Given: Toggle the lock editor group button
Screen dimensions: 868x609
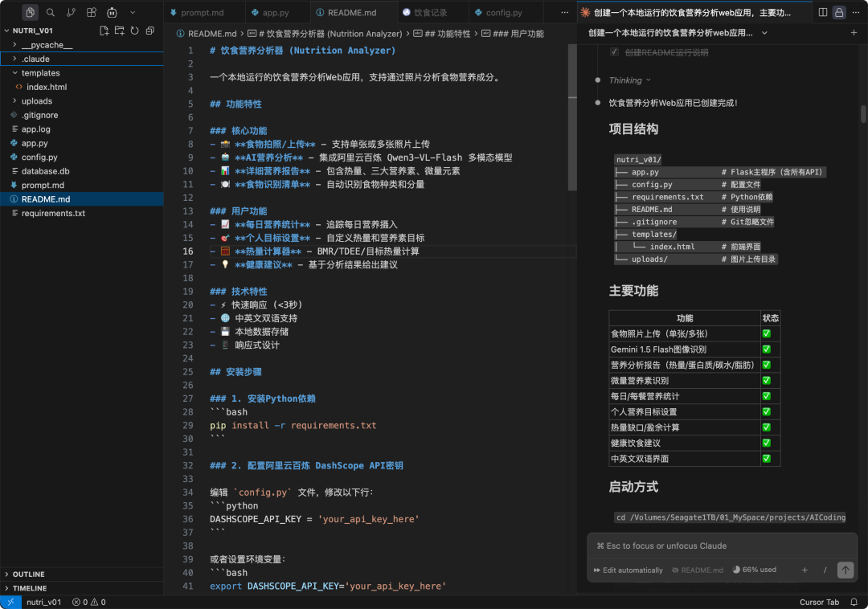Looking at the screenshot, I should pyautogui.click(x=839, y=12).
